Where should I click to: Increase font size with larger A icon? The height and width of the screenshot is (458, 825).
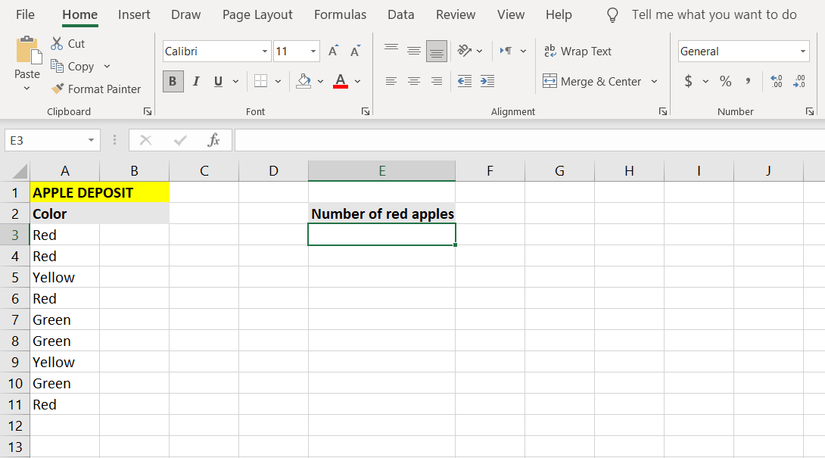(x=334, y=51)
